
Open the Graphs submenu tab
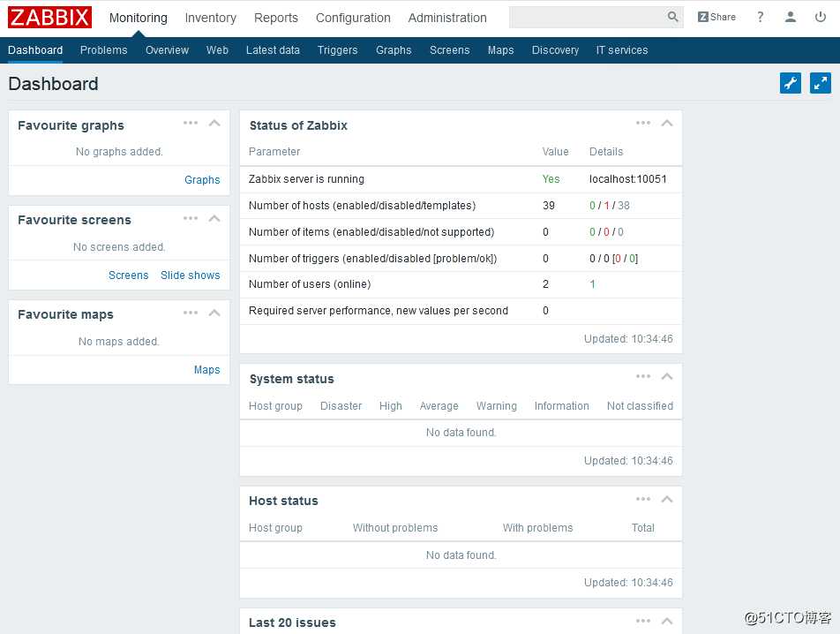394,49
